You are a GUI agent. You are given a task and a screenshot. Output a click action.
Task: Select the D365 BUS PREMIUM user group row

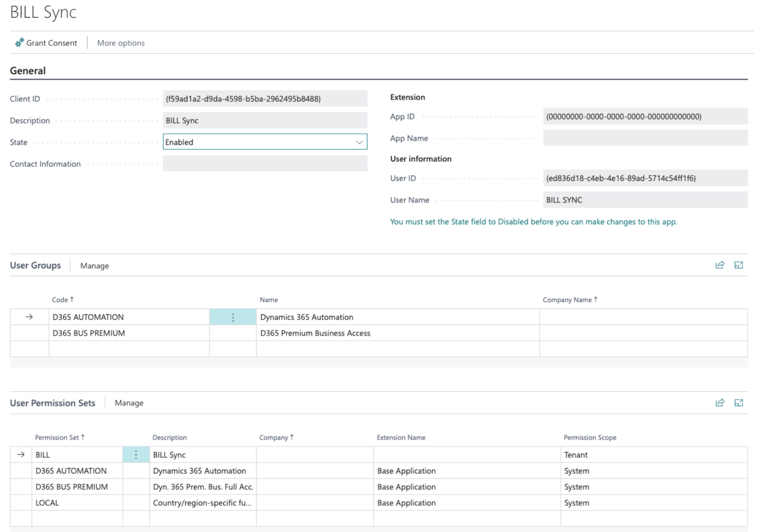pyautogui.click(x=88, y=333)
